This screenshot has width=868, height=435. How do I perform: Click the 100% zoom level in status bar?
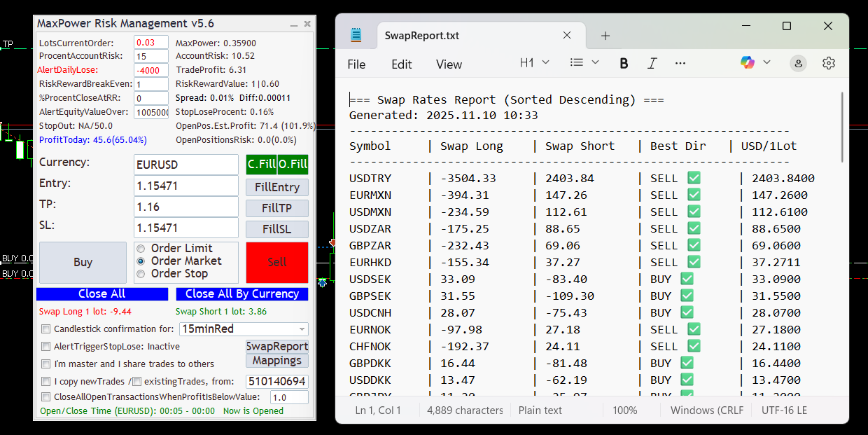point(625,410)
